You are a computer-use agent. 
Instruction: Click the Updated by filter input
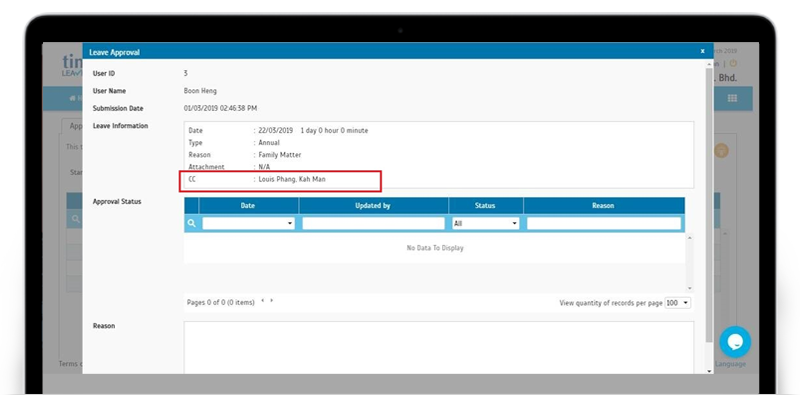click(x=373, y=224)
